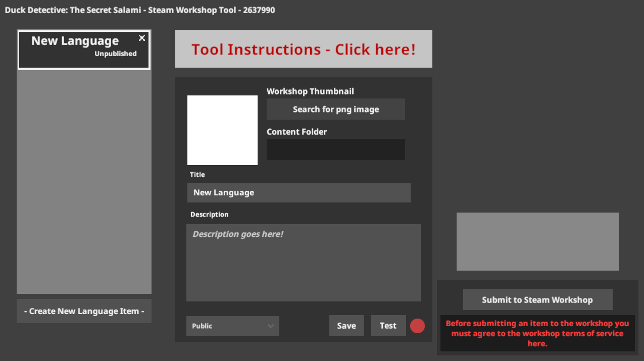
Task: Click the Unpublished status label
Action: 116,54
